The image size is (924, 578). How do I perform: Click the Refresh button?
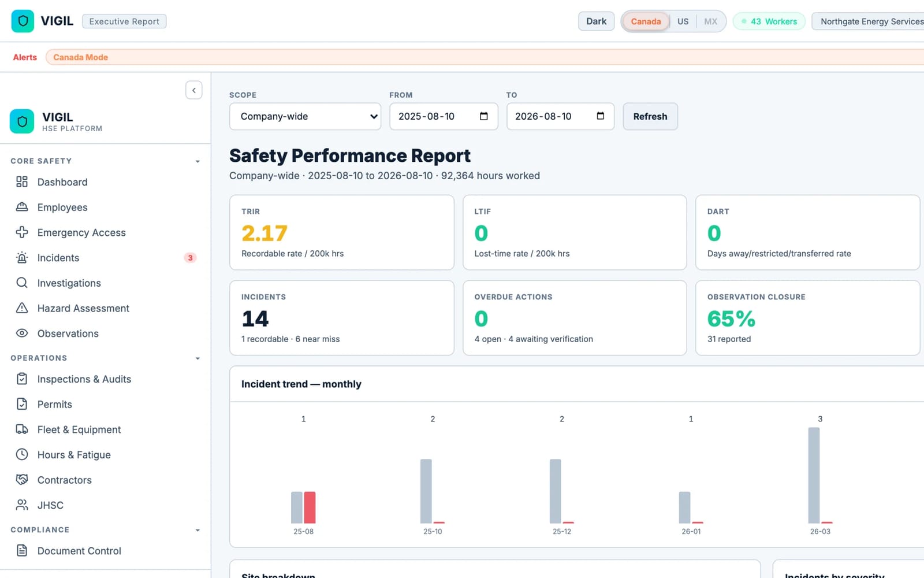(650, 116)
